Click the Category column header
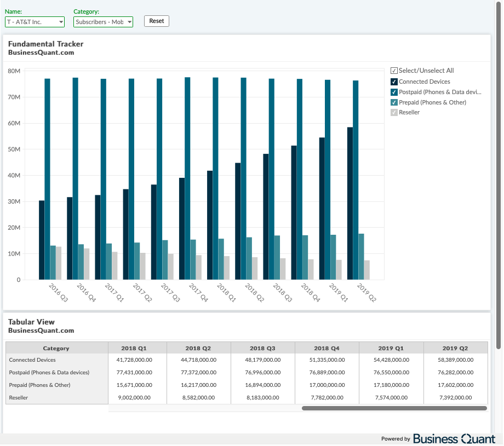 point(56,348)
